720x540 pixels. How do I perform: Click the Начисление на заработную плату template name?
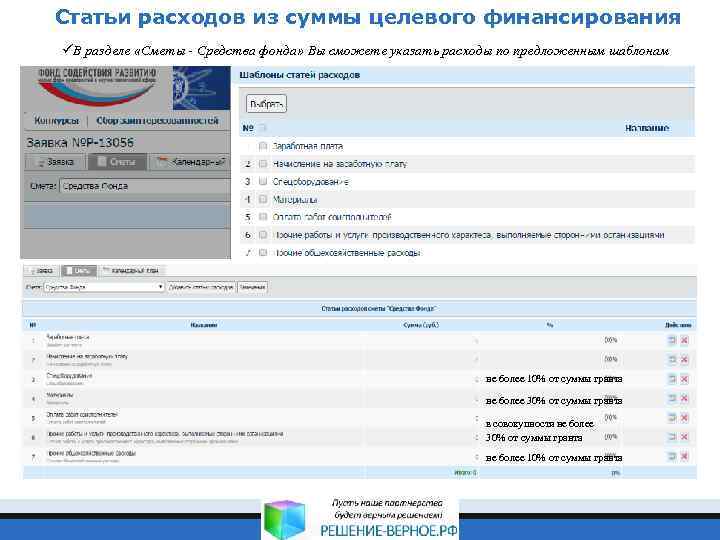click(x=340, y=164)
